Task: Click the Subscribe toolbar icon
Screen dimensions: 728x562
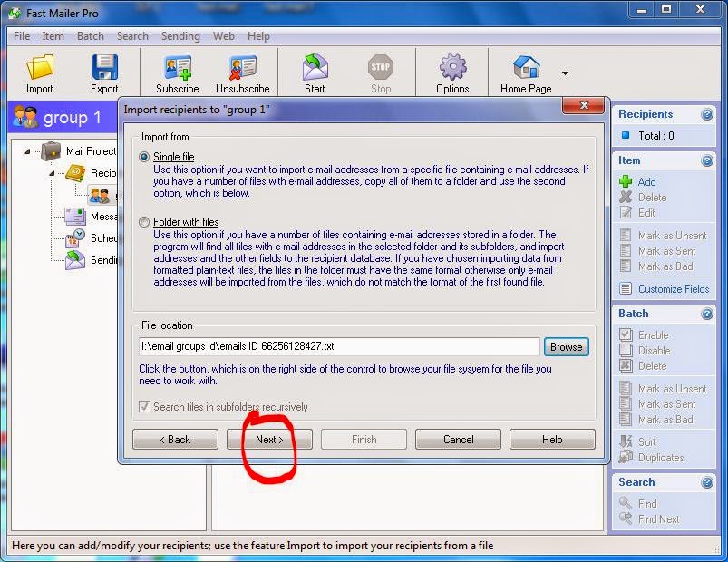Action: click(x=178, y=68)
